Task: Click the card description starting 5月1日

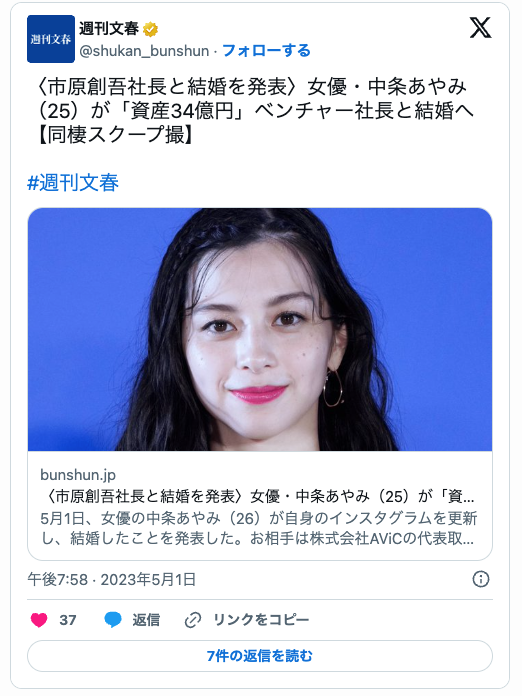Action: pyautogui.click(x=258, y=528)
